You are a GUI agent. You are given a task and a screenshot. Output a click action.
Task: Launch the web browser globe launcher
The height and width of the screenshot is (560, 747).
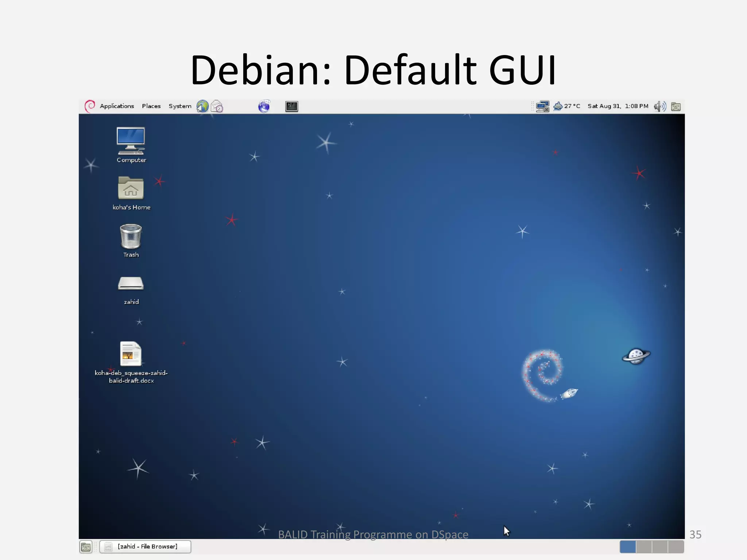click(202, 106)
